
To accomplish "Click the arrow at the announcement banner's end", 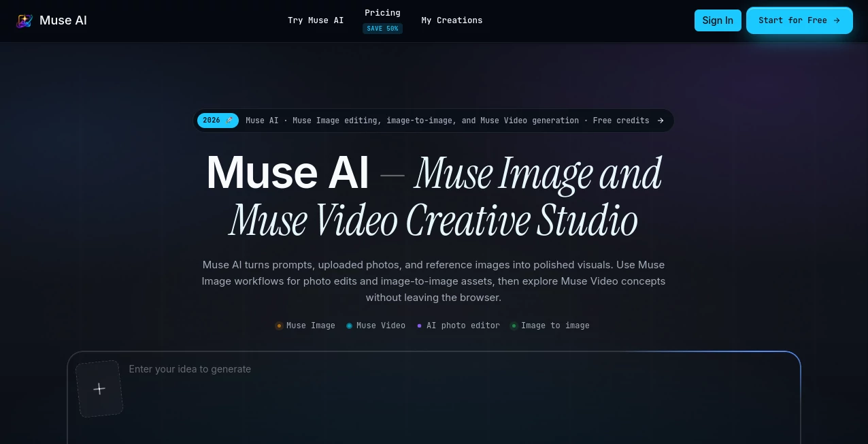I will pyautogui.click(x=660, y=121).
